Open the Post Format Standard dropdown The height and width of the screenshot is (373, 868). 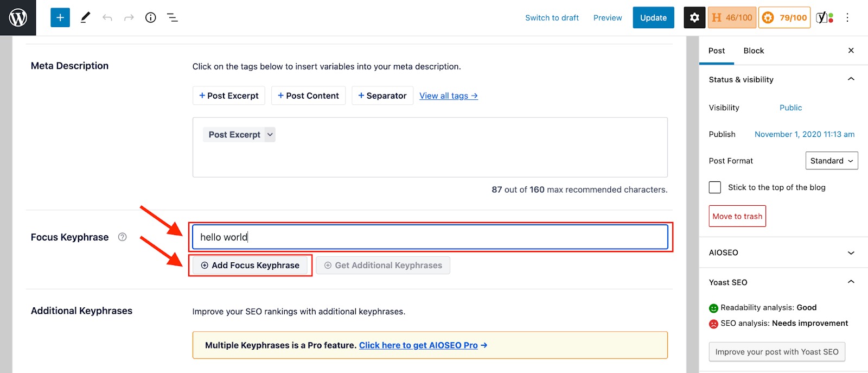coord(831,161)
